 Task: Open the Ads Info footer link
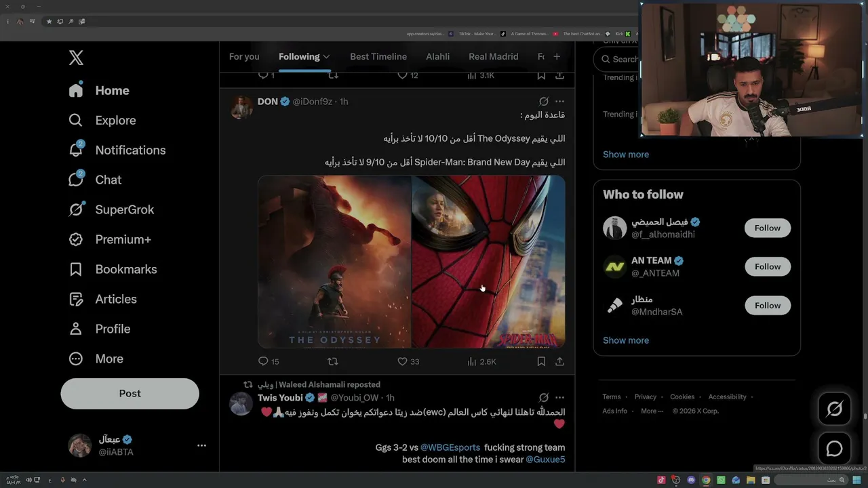pyautogui.click(x=615, y=411)
